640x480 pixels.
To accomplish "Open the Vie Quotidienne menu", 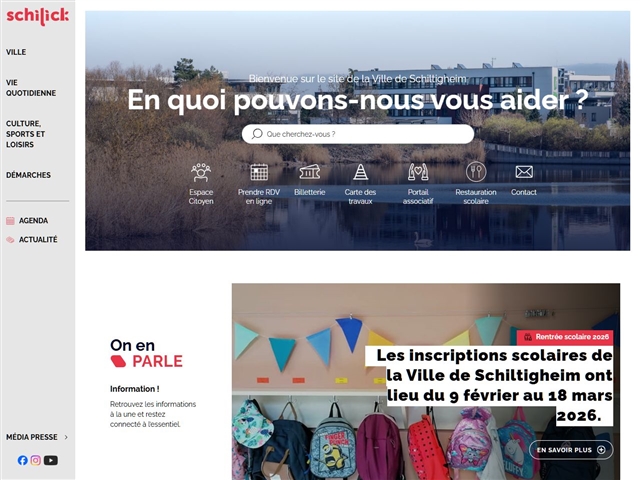I will click(x=31, y=88).
